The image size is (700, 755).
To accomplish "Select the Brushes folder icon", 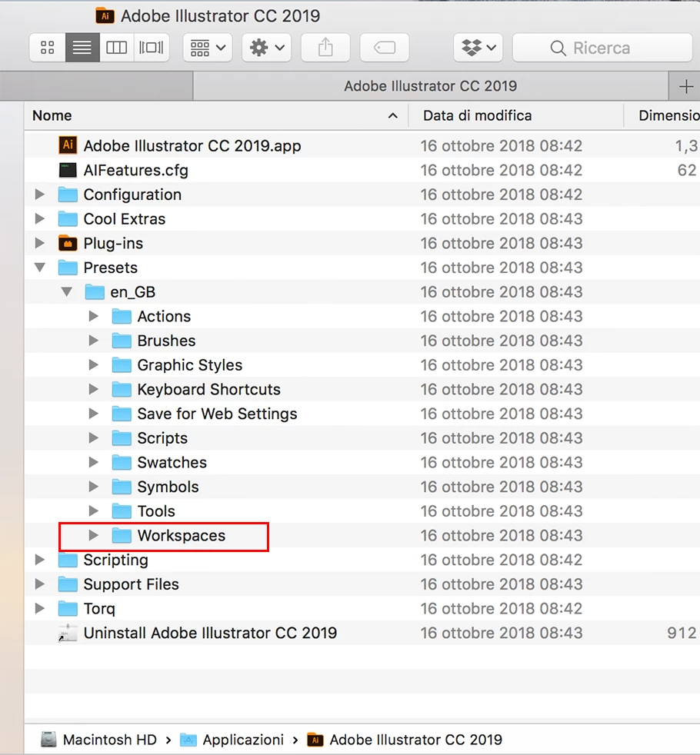I will tap(122, 341).
